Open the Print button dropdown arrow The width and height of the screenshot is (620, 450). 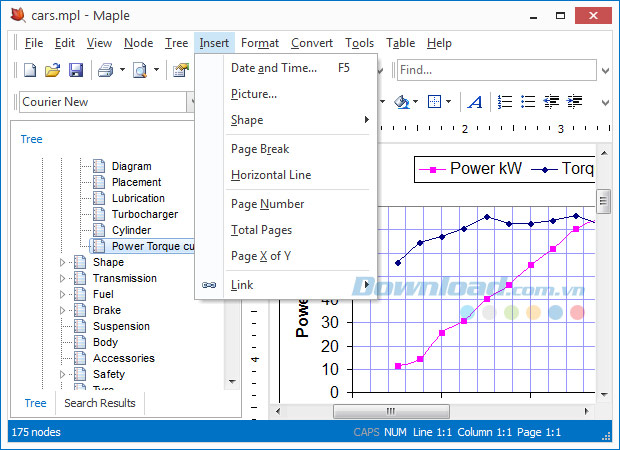click(x=123, y=70)
